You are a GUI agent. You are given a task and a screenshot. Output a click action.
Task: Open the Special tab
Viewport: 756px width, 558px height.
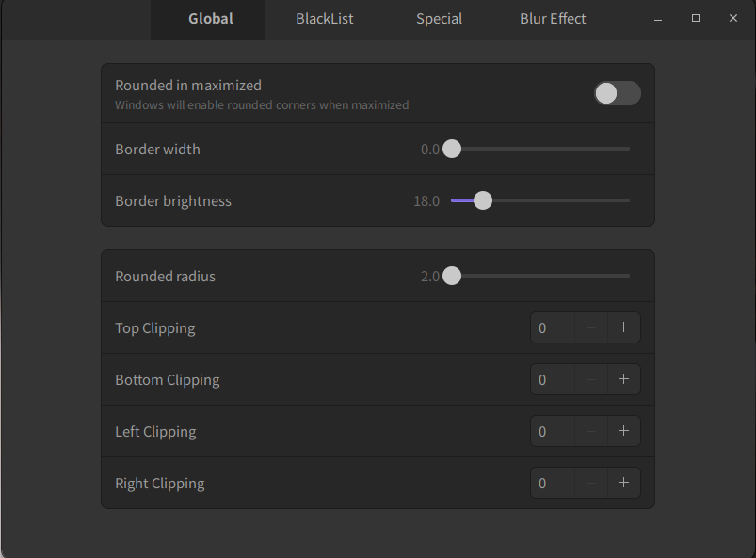[439, 19]
